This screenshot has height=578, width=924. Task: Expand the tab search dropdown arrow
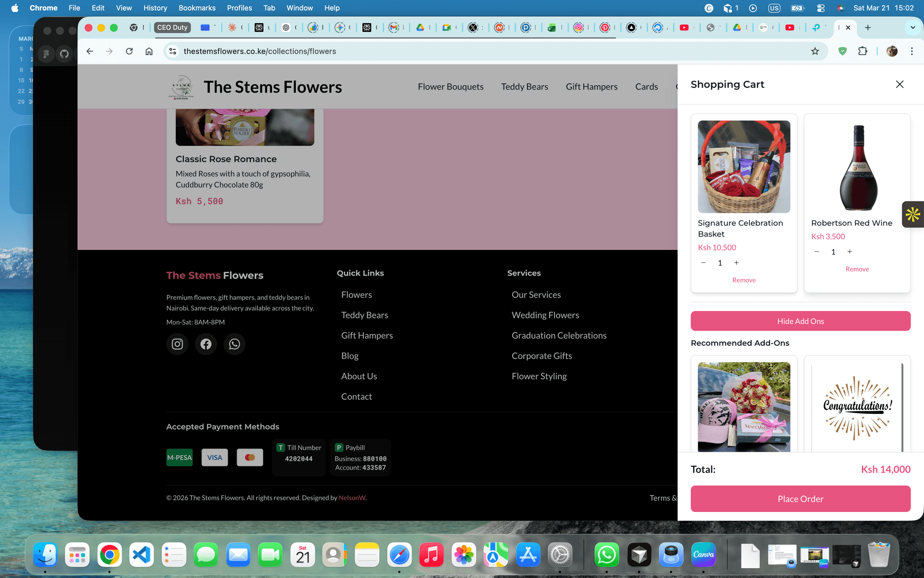[x=912, y=27]
